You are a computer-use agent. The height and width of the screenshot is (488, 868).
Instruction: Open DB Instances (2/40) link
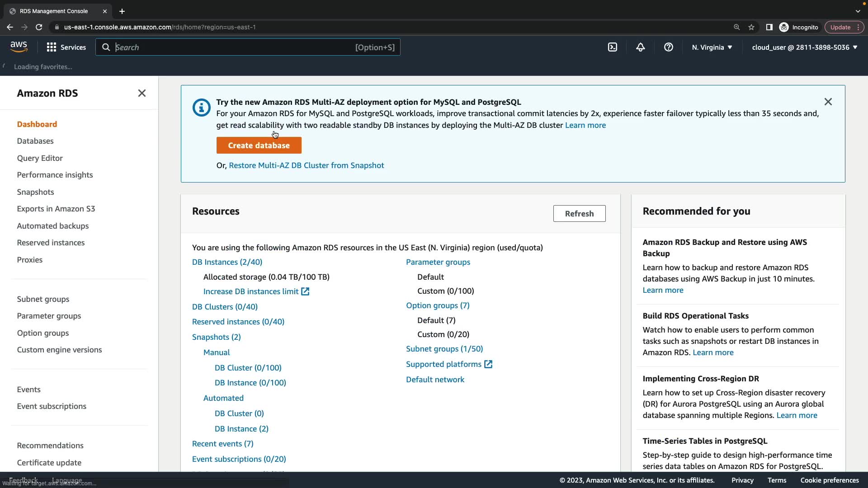(227, 262)
